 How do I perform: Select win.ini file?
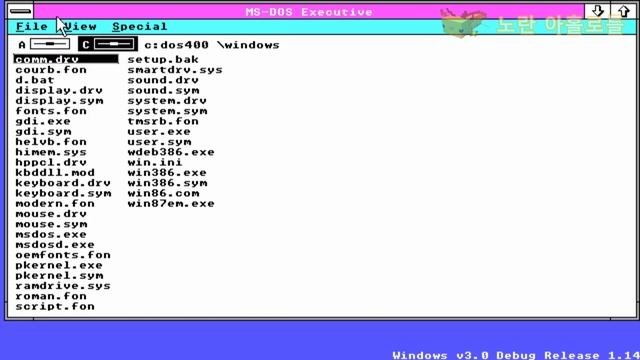155,162
